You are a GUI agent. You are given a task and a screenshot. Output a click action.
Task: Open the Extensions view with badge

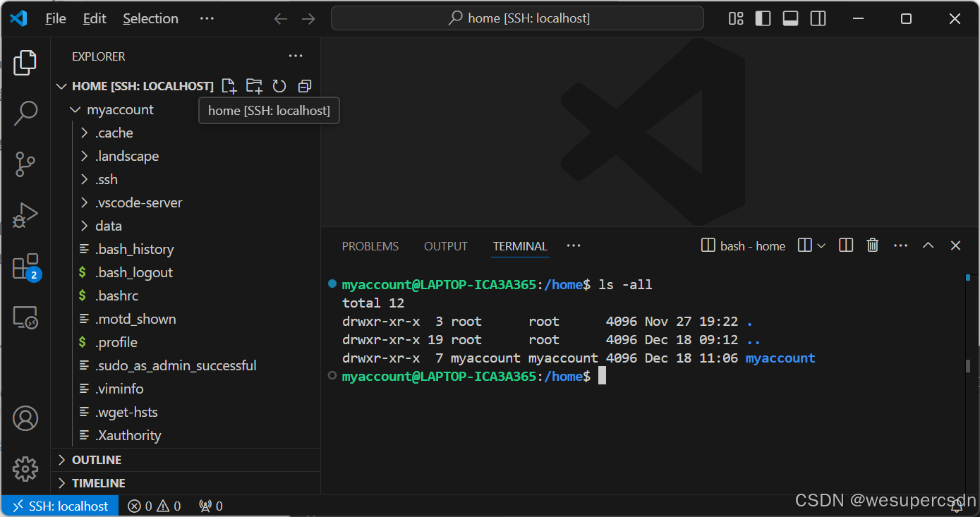point(25,267)
